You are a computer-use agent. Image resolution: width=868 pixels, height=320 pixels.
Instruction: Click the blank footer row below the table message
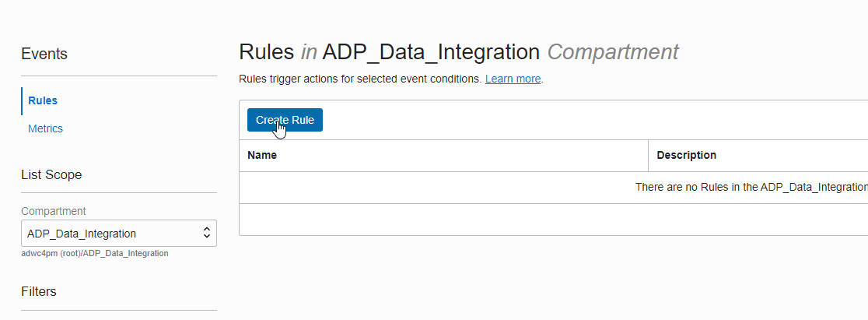[x=552, y=219]
